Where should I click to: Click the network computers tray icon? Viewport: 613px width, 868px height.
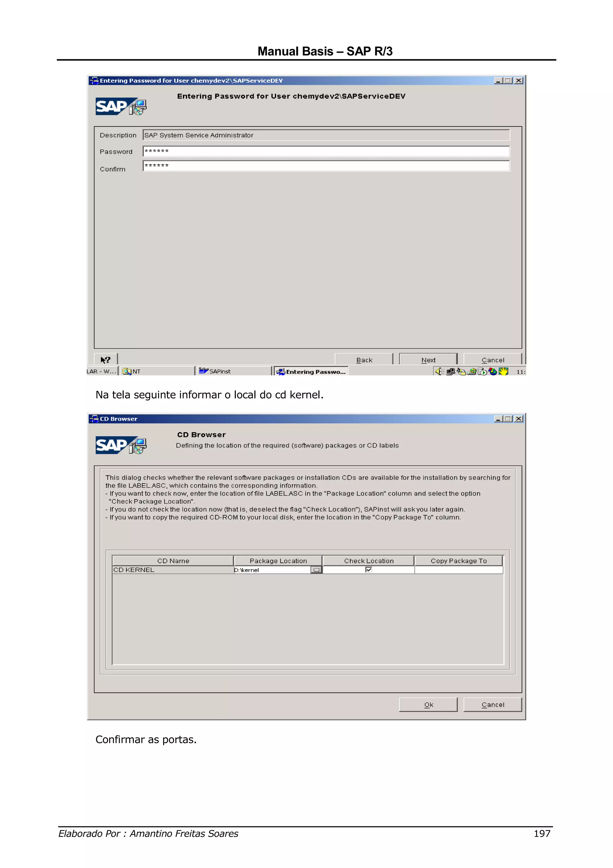coord(450,371)
